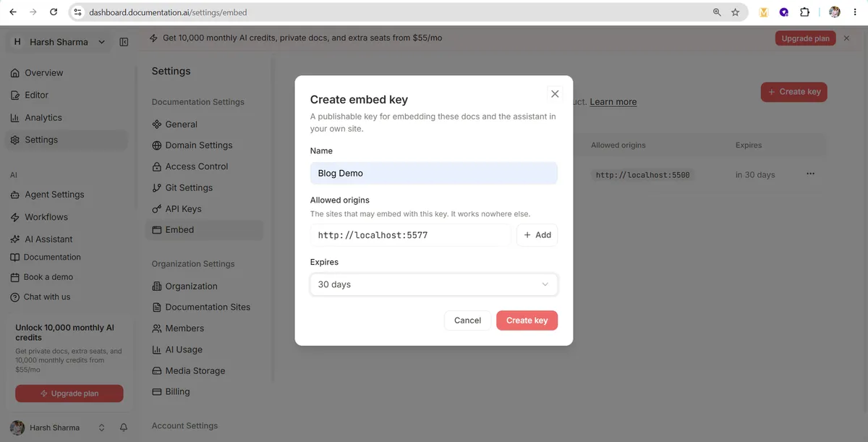Click the browser forward arrow
Image resolution: width=868 pixels, height=442 pixels.
click(x=33, y=12)
